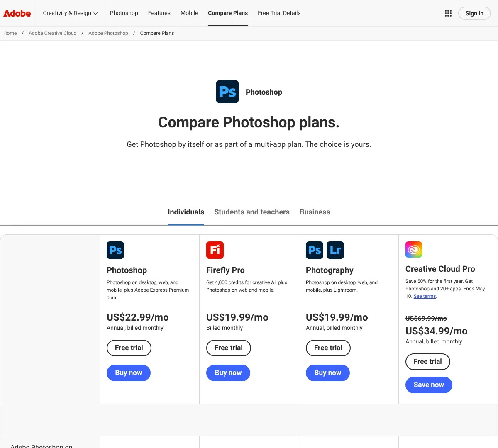Click Photography US$19.99/mo price
Image resolution: width=498 pixels, height=448 pixels.
pos(337,317)
